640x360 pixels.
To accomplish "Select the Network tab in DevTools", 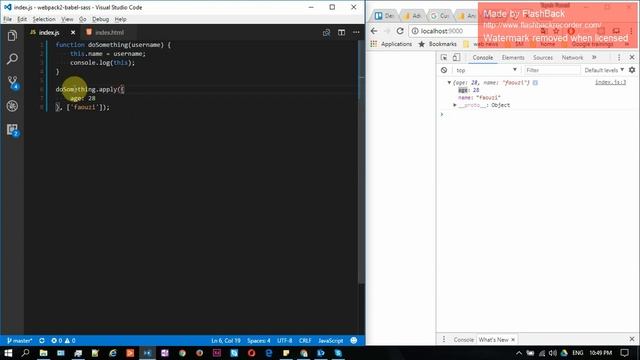I will tap(572, 58).
